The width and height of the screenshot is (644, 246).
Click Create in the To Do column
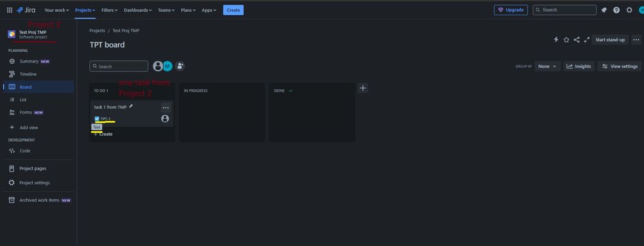coord(103,134)
